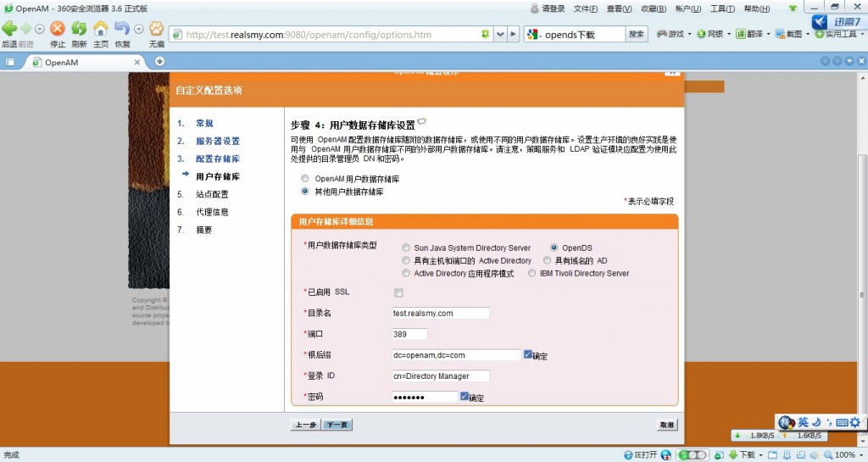Toggle 确定 checkbox next to 密码
The height and width of the screenshot is (462, 868).
click(465, 396)
